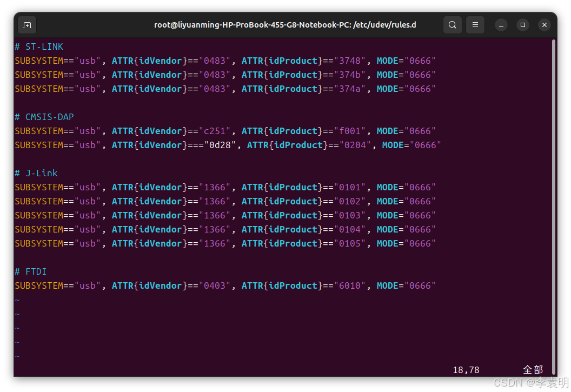Click the '# CMSIS-DAP' comment line

click(44, 117)
